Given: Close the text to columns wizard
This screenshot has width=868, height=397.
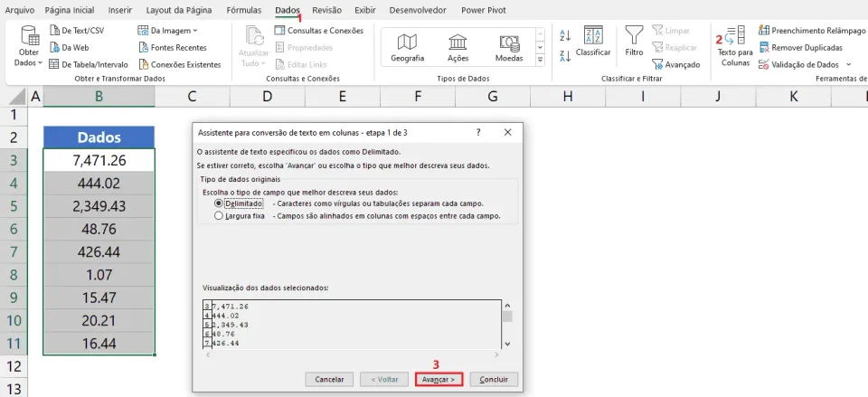Looking at the screenshot, I should (507, 132).
